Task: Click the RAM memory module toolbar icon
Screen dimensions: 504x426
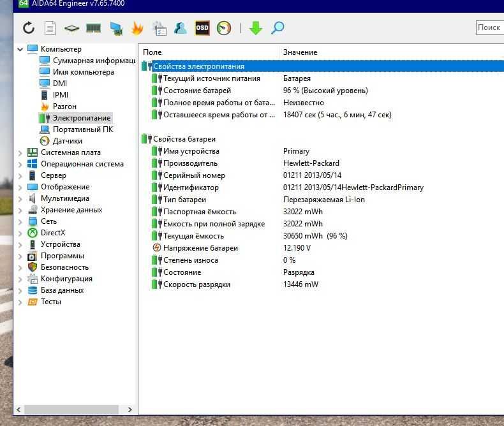Action: (94, 28)
